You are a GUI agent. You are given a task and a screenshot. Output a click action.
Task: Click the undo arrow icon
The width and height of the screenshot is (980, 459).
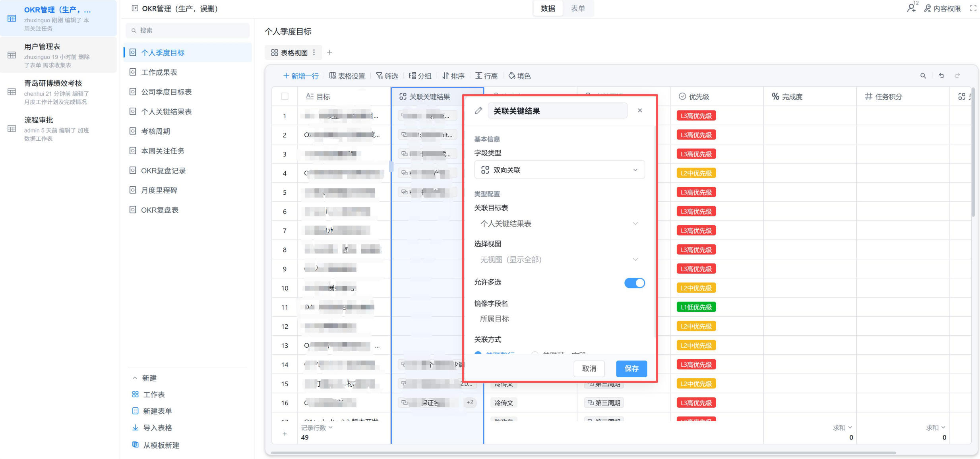coord(941,76)
